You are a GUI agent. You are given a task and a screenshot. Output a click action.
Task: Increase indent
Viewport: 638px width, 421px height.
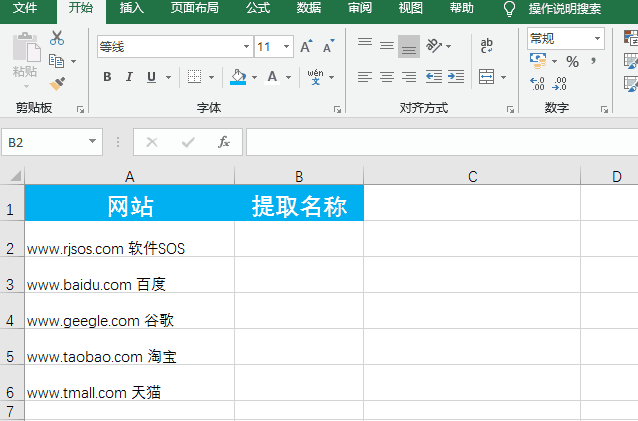(x=456, y=76)
